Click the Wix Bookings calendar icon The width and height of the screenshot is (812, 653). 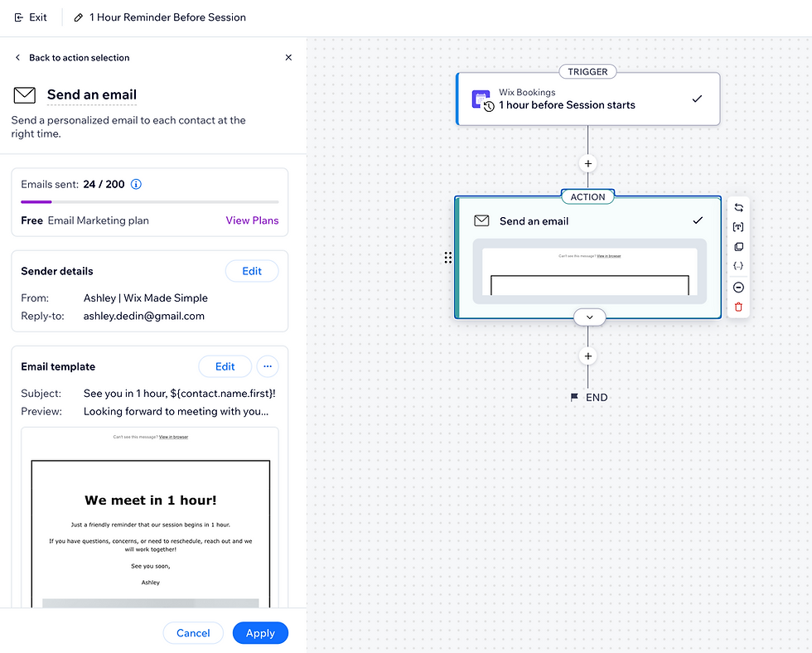481,99
